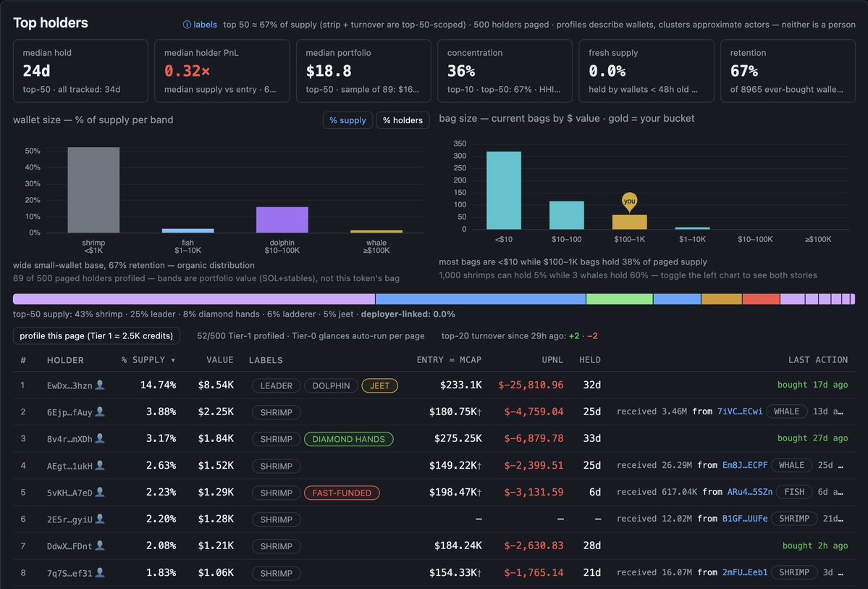This screenshot has width=868, height=589.
Task: Click the JEET label on row 1
Action: tap(380, 385)
